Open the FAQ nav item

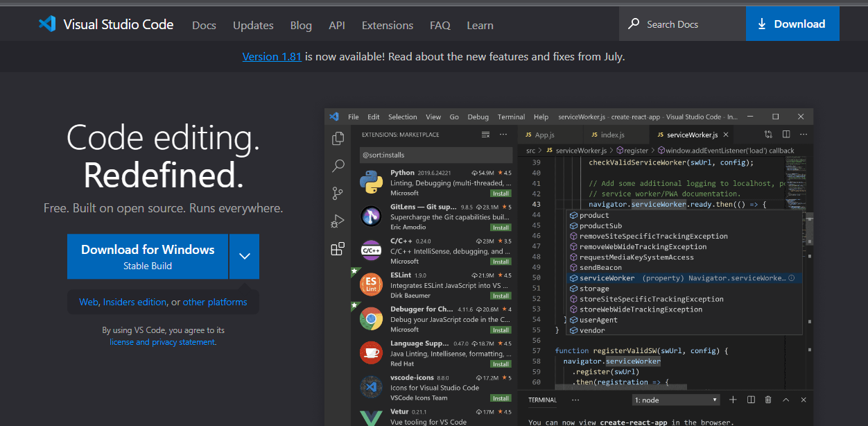coord(440,25)
